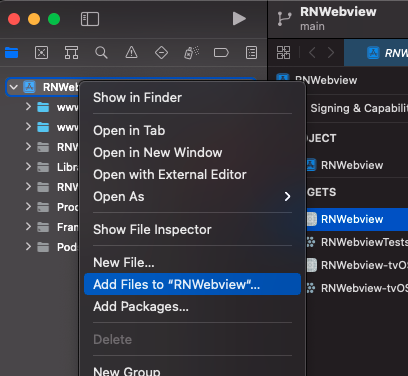Open the Source Control navigator icon
408x376 pixels.
[x=41, y=52]
